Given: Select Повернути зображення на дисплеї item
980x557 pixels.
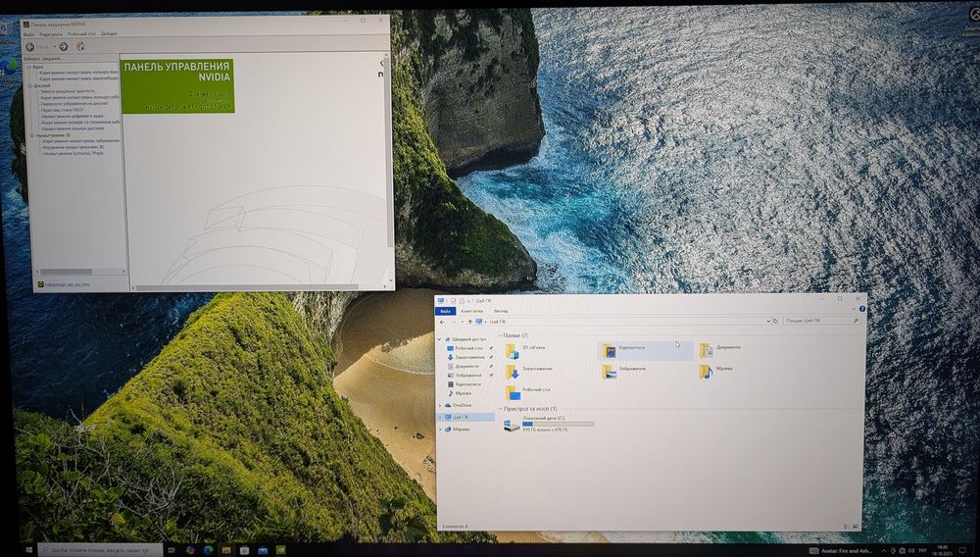Looking at the screenshot, I should (75, 104).
